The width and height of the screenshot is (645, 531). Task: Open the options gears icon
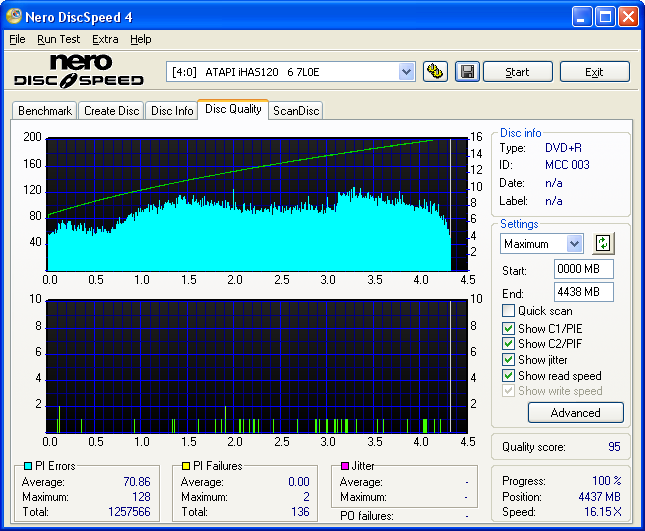pos(435,71)
